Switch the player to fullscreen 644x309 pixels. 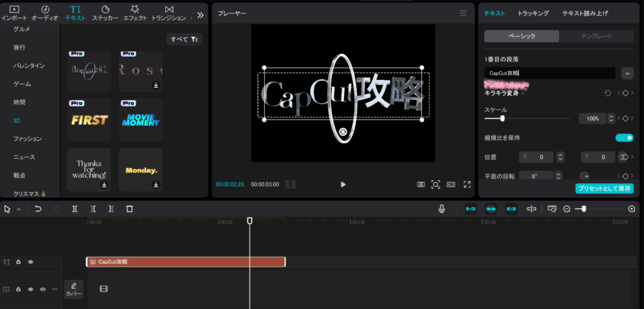click(x=467, y=184)
